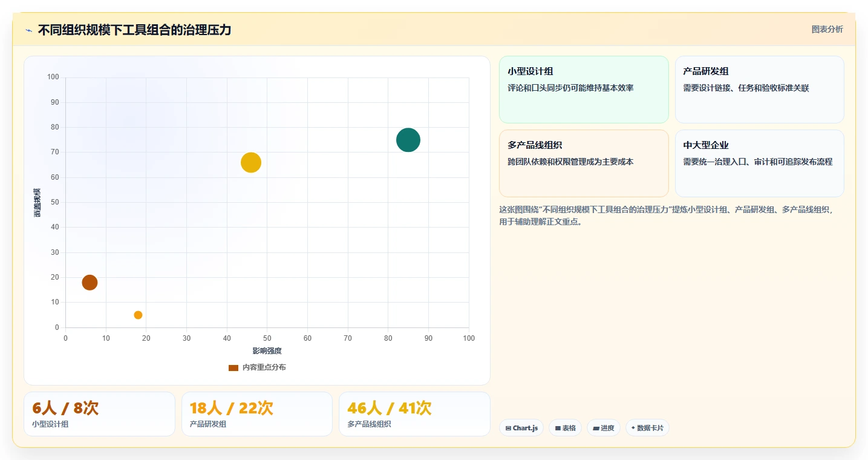Click the text 需要设计链接、任务和验收标准关联
The image size is (868, 460).
(x=746, y=88)
